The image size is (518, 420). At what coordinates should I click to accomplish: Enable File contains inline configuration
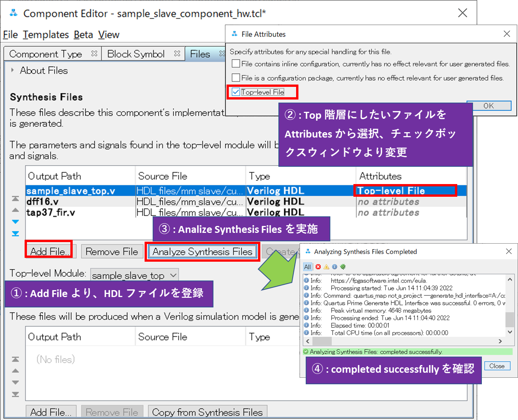coord(236,63)
